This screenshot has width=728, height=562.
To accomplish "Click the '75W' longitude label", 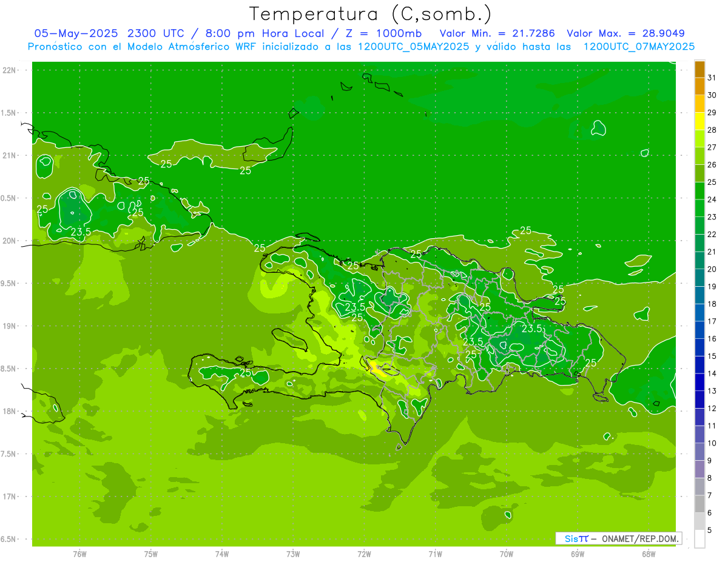I will [151, 554].
